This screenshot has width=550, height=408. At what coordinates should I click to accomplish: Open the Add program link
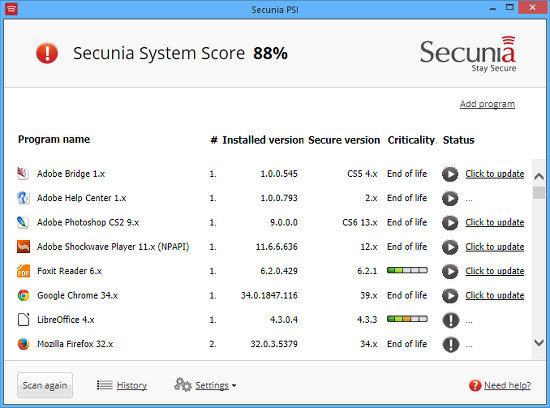tap(487, 104)
